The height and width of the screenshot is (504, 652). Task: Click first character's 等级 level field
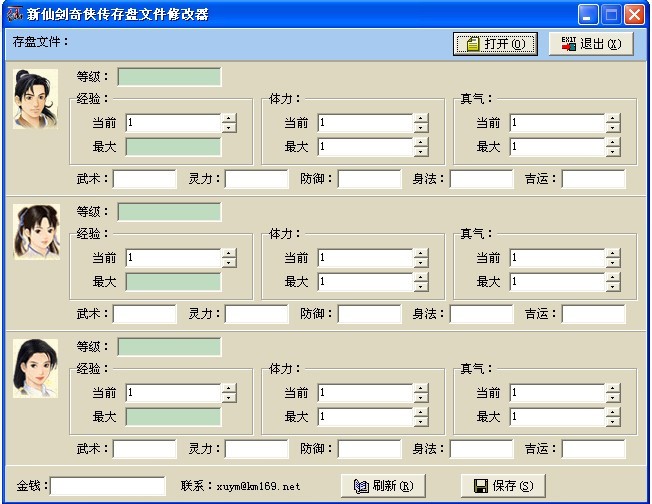169,77
